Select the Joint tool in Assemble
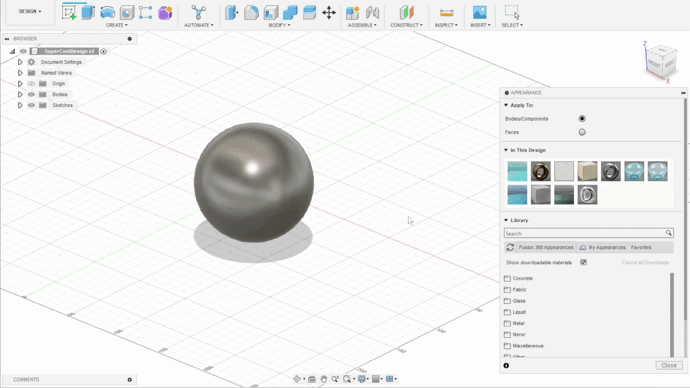 click(x=372, y=13)
